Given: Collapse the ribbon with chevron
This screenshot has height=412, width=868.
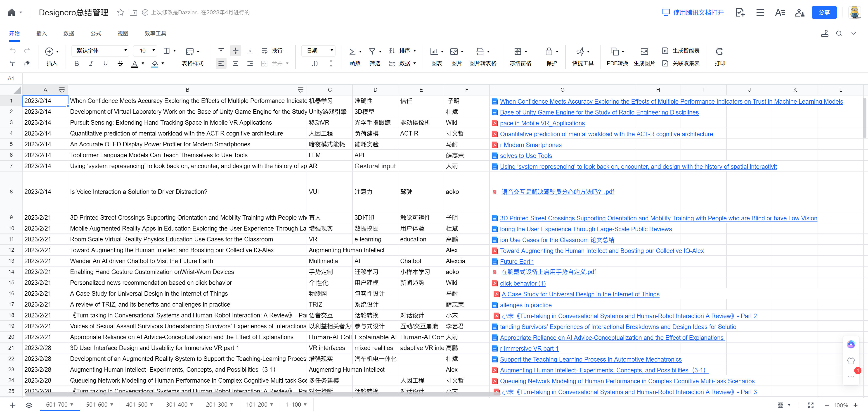Looking at the screenshot, I should coord(854,33).
